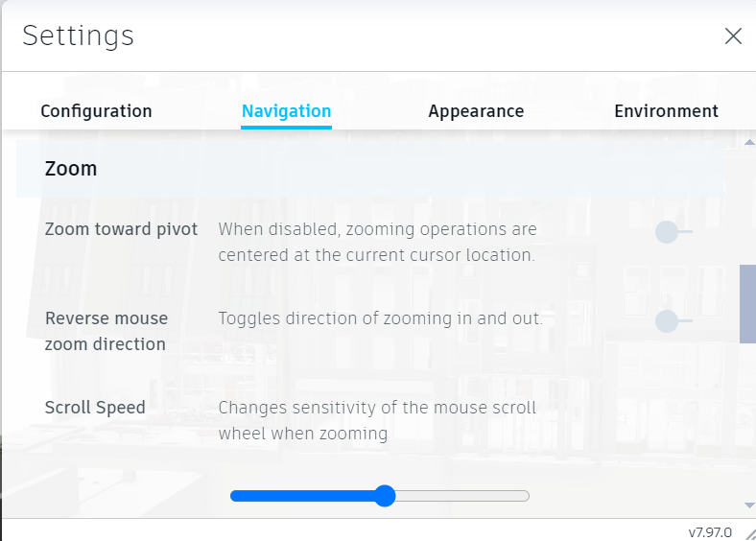Select the Navigation tab
This screenshot has height=541, width=756.
[286, 111]
